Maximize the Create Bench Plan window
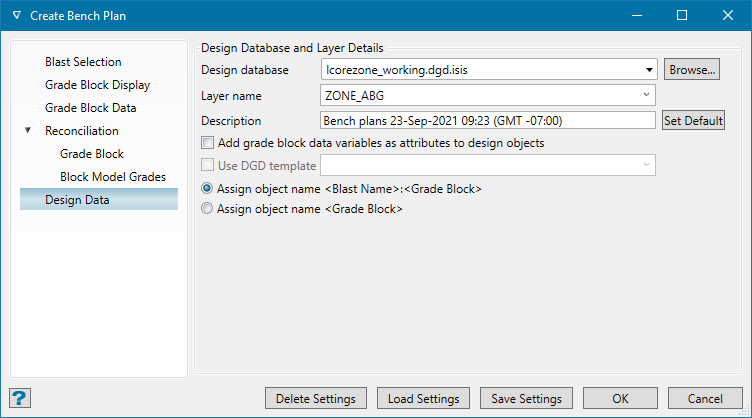This screenshot has height=418, width=752. tap(682, 16)
